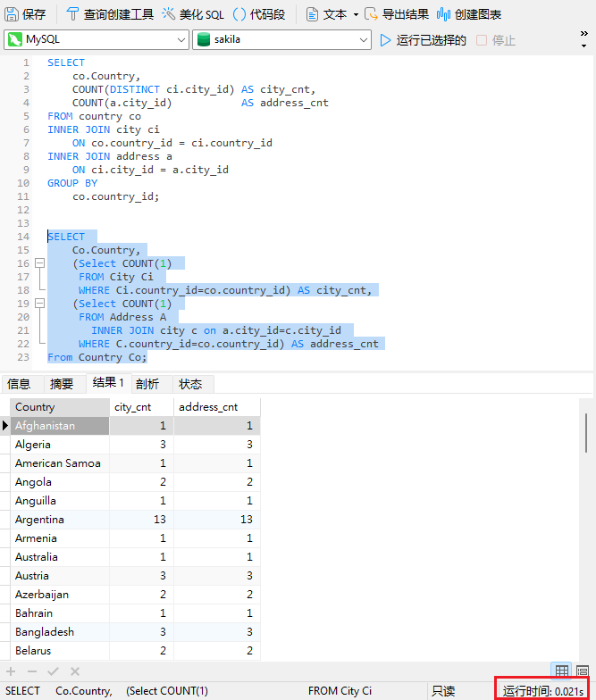
Task: Click Beautify SQL (美化 SQL)
Action: click(x=193, y=14)
